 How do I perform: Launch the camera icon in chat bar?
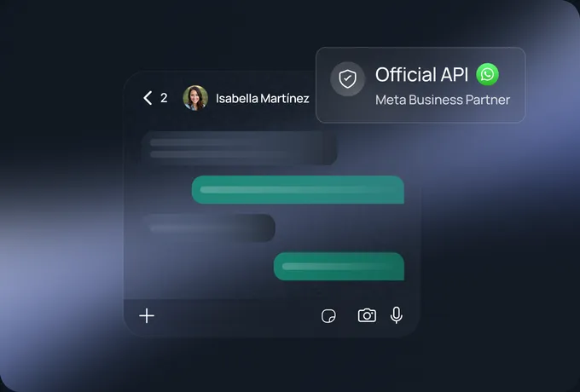[x=367, y=315]
